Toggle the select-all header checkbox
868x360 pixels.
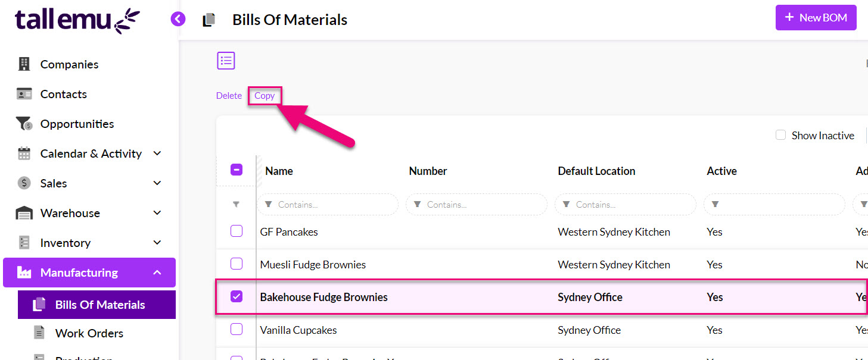pyautogui.click(x=237, y=170)
